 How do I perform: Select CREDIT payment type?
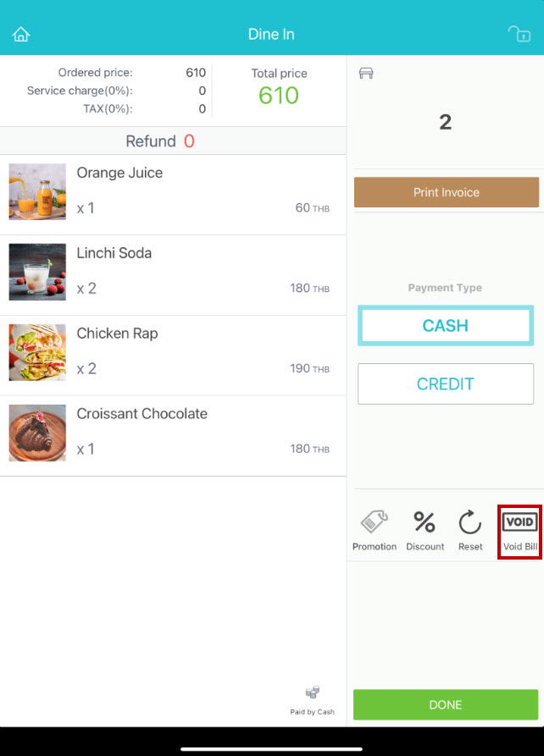tap(445, 384)
